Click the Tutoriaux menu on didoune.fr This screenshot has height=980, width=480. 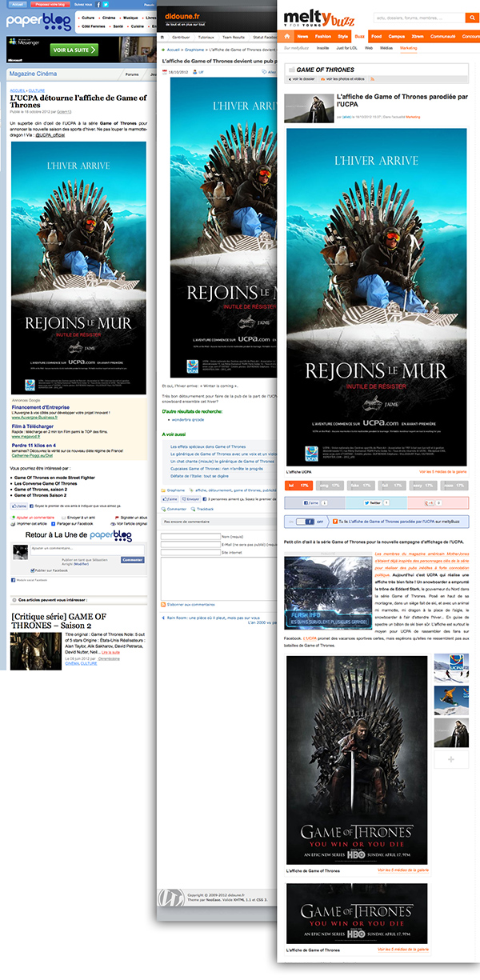point(206,37)
